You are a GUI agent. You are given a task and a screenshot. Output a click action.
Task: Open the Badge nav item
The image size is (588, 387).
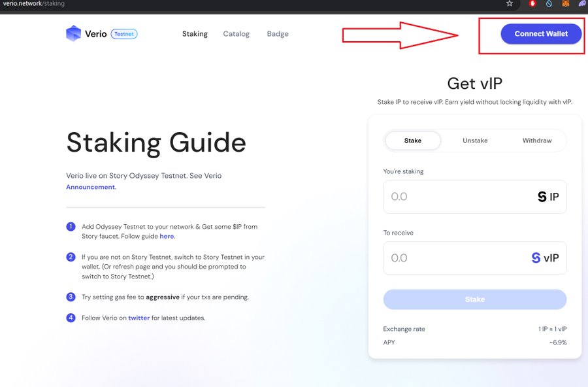[278, 34]
